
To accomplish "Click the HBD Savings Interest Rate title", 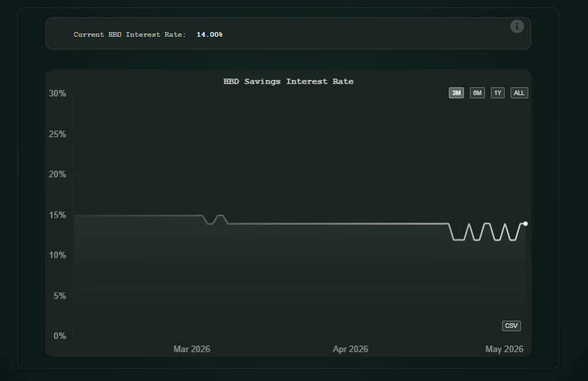I will coord(288,81).
